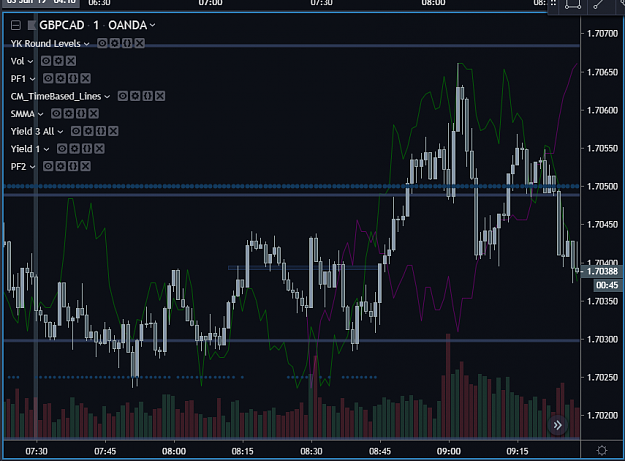Open CM_TimeBased_Lines settings gear
This screenshot has width=625, height=461.
tap(135, 96)
